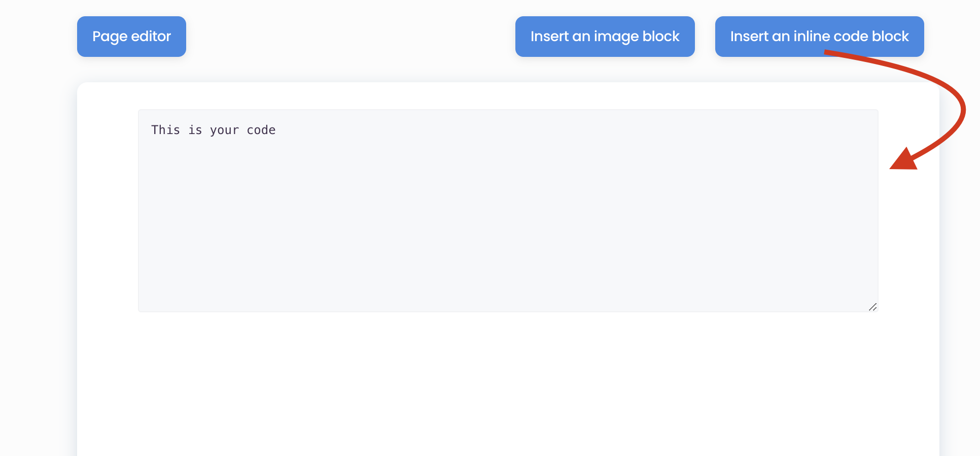Click the empty header space between buttons

[350, 37]
